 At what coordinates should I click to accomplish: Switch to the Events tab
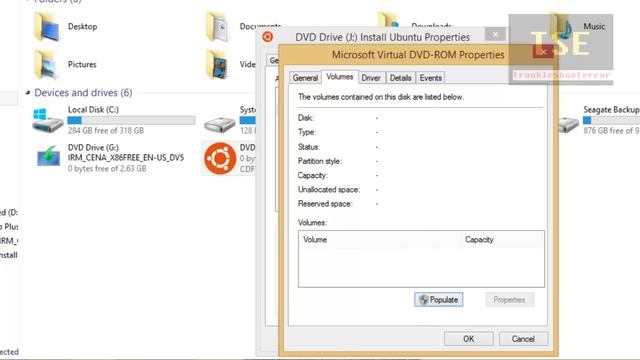pos(430,78)
